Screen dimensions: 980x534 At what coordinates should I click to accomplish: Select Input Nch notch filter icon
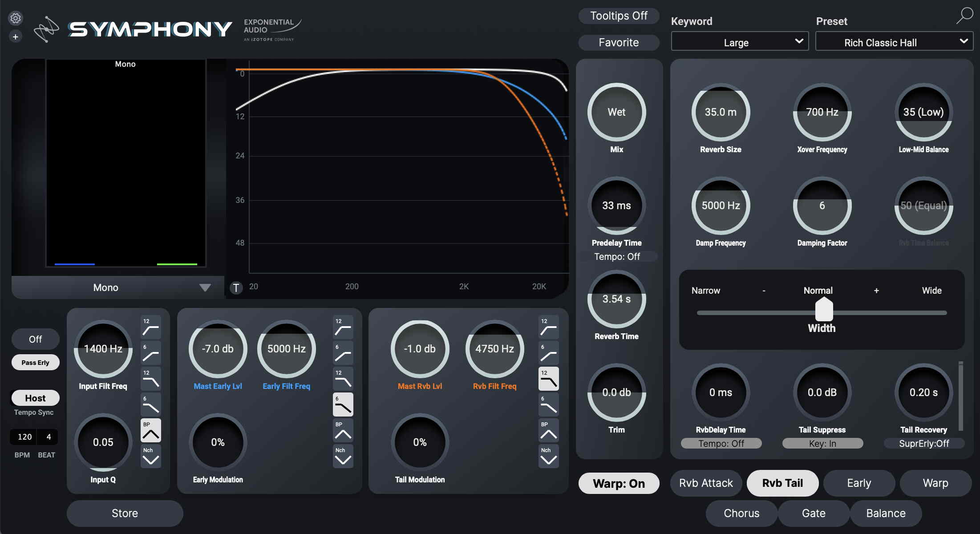point(151,456)
